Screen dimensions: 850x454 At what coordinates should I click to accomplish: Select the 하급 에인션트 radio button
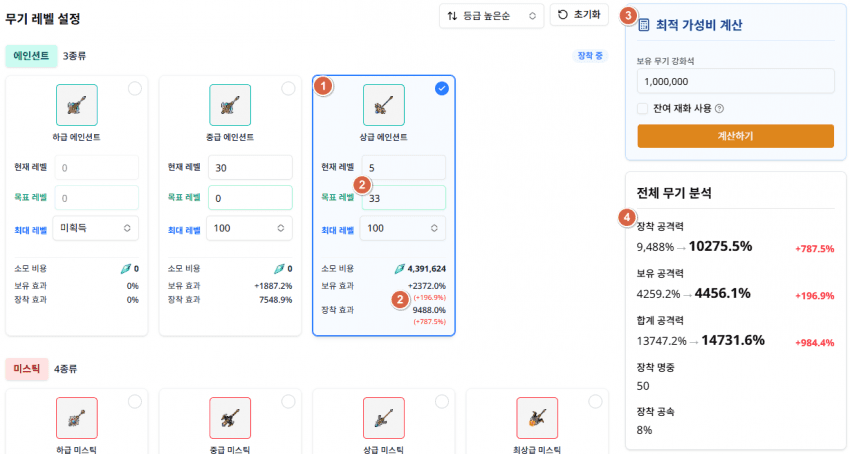pos(134,88)
